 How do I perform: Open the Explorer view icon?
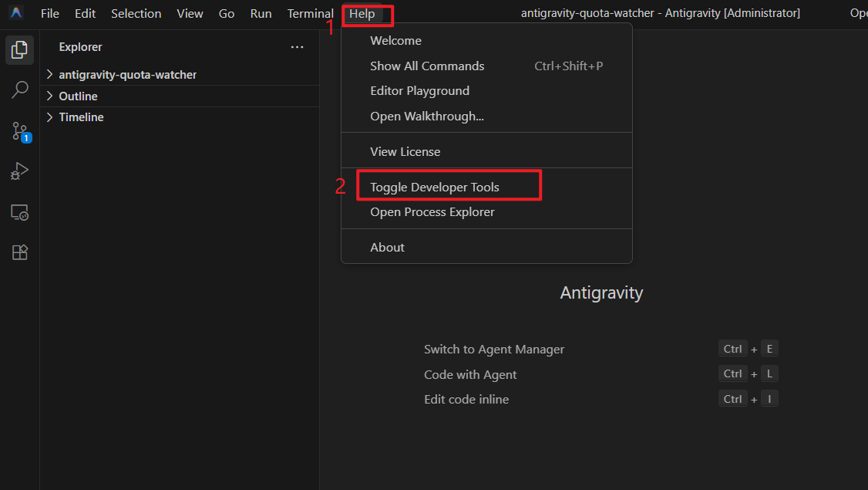(19, 50)
